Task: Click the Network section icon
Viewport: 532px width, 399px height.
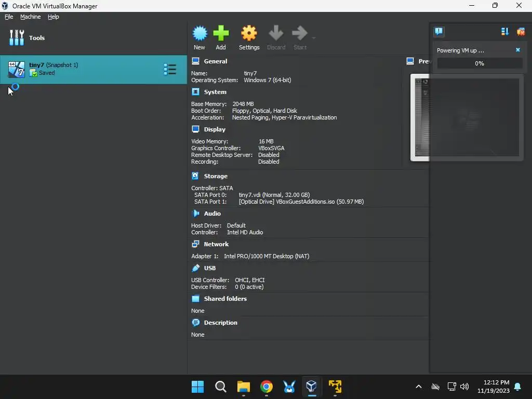Action: (x=195, y=244)
